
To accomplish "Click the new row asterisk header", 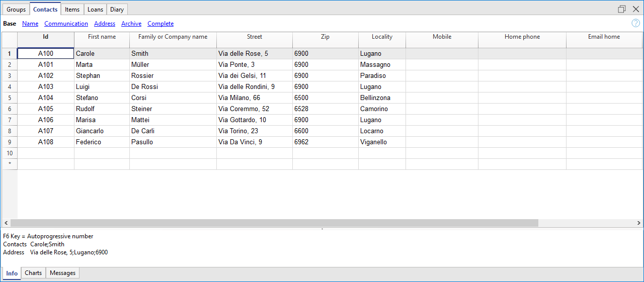I will coord(10,164).
